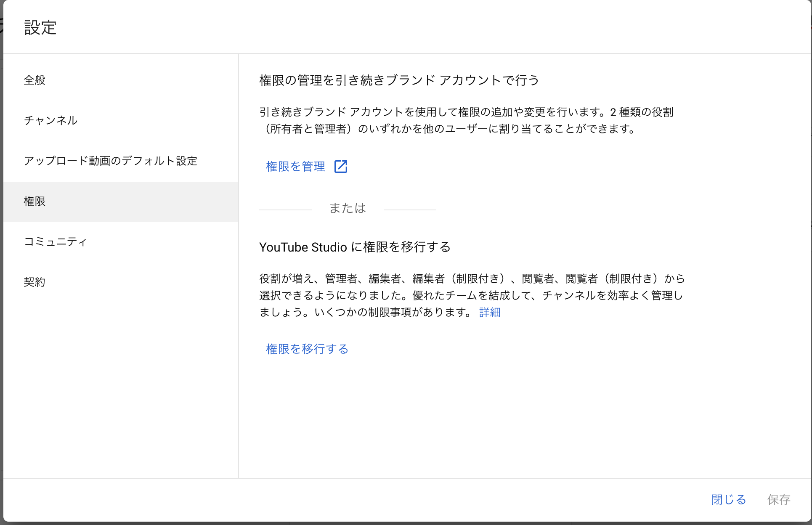Open the 詳細 link
Viewport: 812px width, 525px height.
click(490, 312)
